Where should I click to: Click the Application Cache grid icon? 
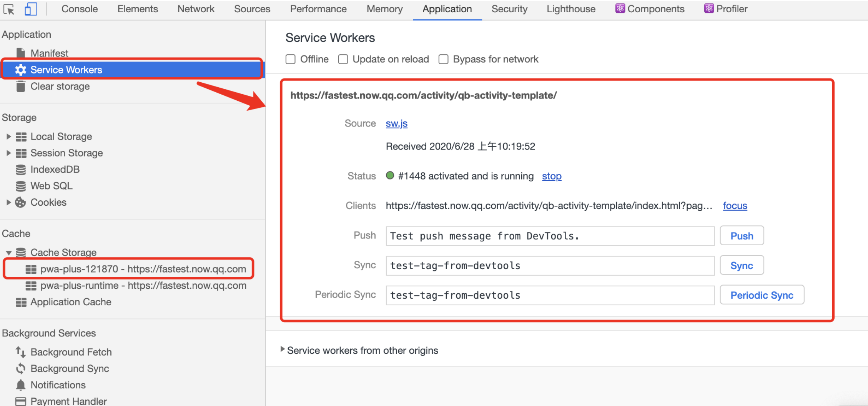[21, 302]
